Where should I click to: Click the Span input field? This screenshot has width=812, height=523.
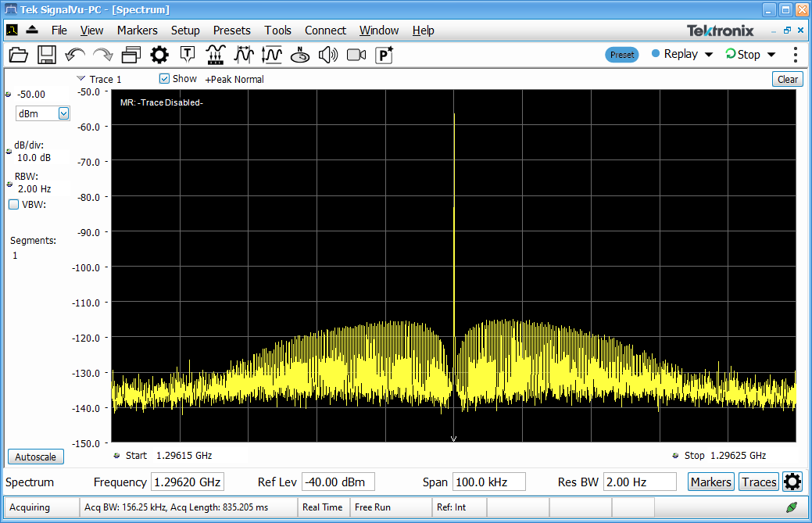[x=489, y=482]
